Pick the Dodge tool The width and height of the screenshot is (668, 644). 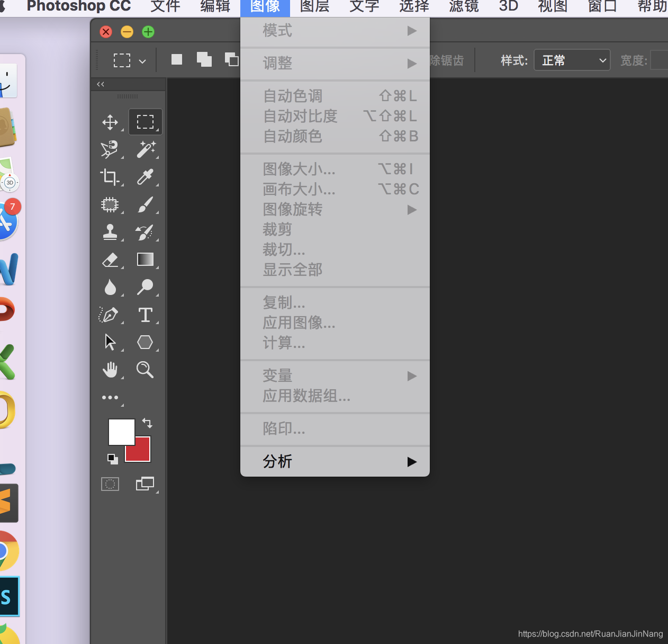point(146,287)
